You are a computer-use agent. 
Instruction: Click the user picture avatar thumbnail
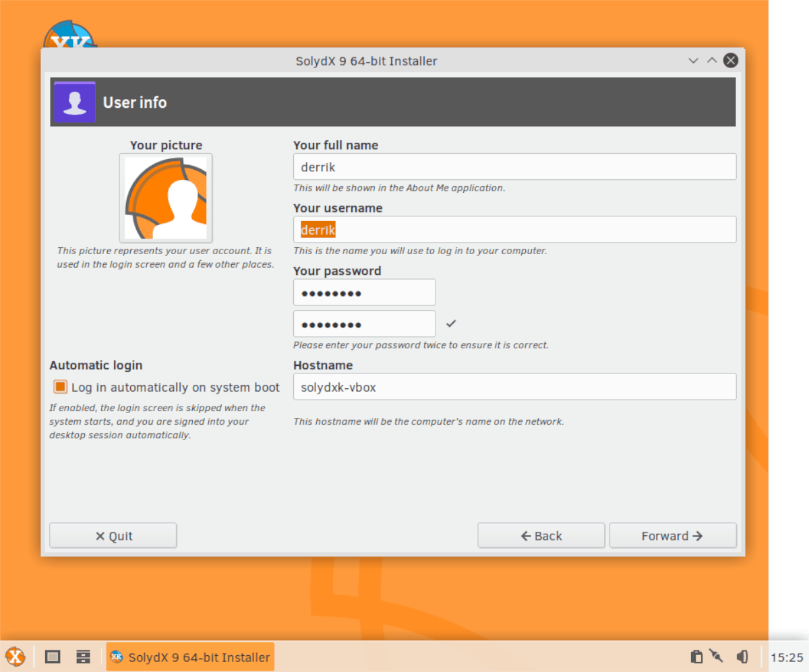click(x=166, y=198)
